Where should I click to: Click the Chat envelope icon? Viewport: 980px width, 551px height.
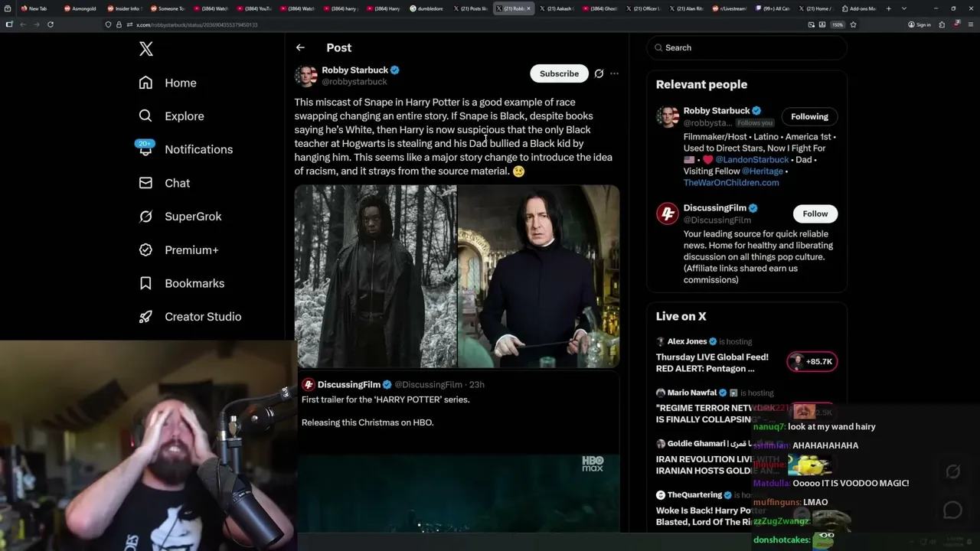click(145, 183)
